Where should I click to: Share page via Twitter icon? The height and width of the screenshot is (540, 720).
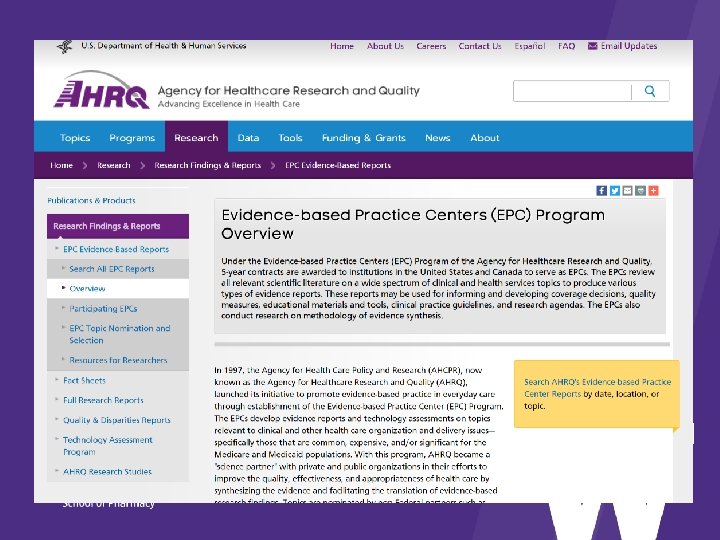click(x=614, y=191)
